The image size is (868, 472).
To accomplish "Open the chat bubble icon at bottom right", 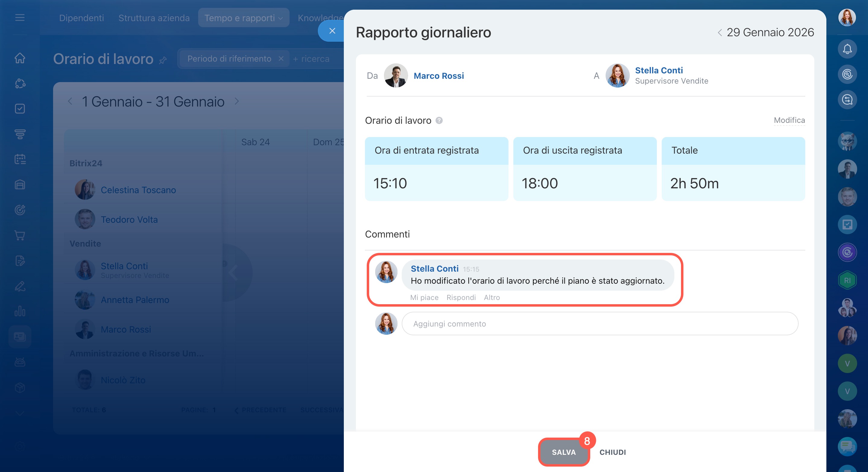I will [x=847, y=446].
